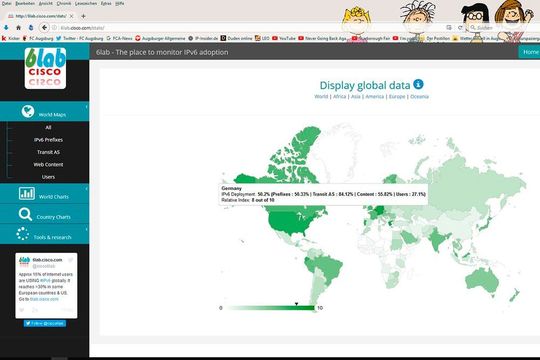Open the LEO bookmark
The width and height of the screenshot is (540, 360).
(x=262, y=38)
